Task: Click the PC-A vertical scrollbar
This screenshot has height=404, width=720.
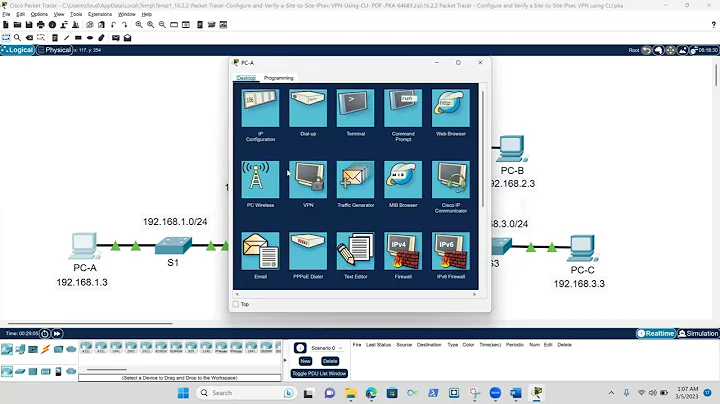Action: pos(482,149)
